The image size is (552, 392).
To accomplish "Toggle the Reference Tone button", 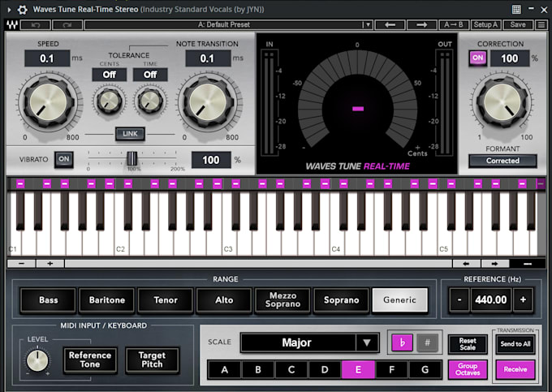I will (90, 360).
